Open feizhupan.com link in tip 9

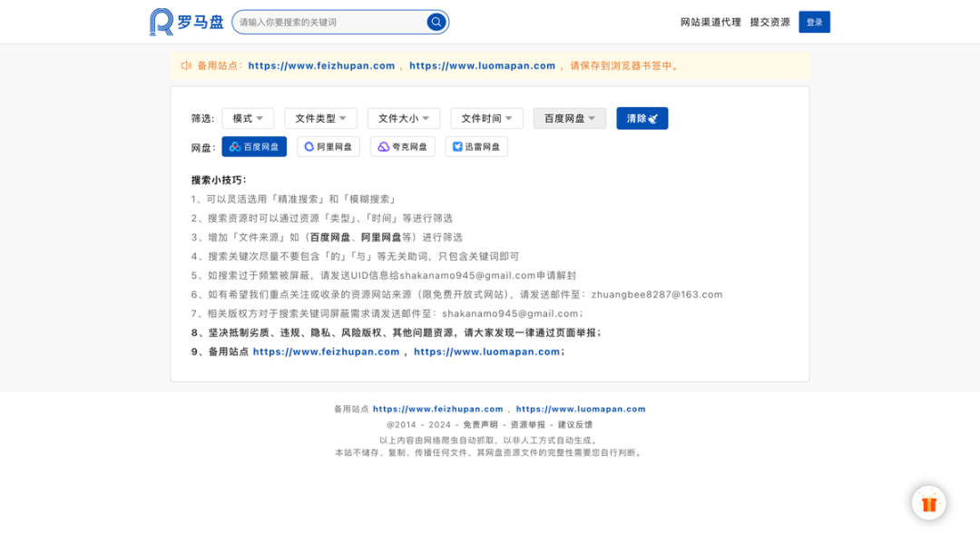point(326,352)
